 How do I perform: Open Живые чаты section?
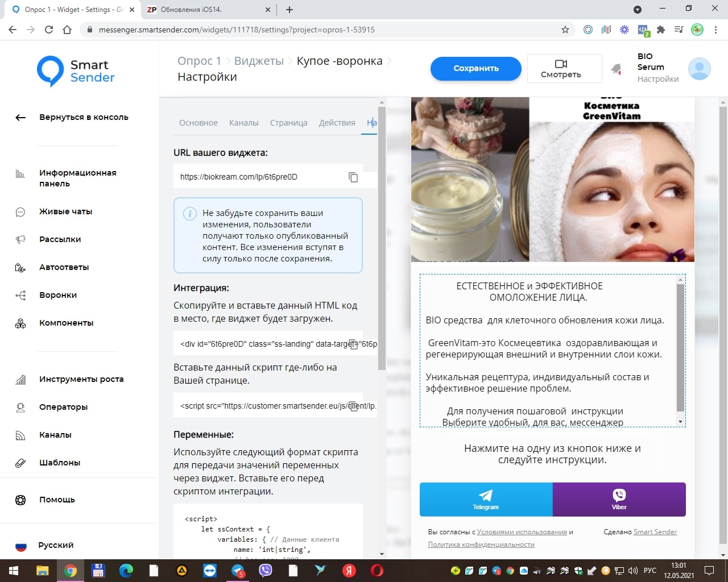pos(65,211)
